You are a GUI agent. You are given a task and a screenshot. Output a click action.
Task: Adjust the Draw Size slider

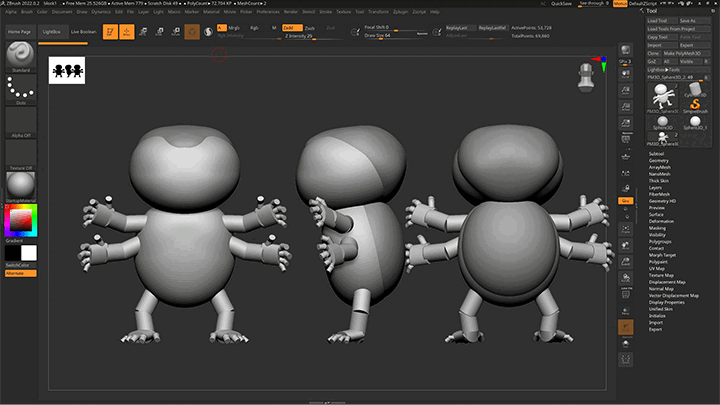coord(396,36)
